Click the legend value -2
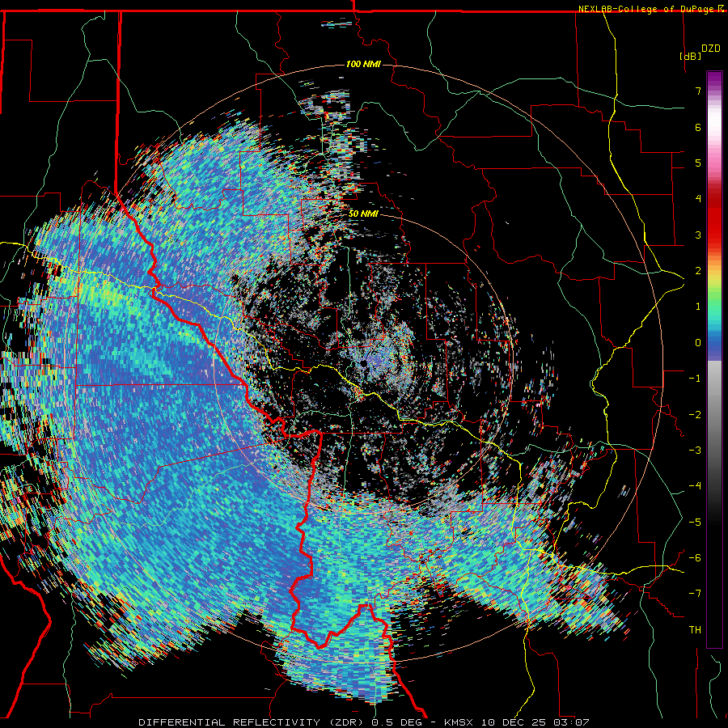Image resolution: width=728 pixels, height=728 pixels. tap(695, 415)
